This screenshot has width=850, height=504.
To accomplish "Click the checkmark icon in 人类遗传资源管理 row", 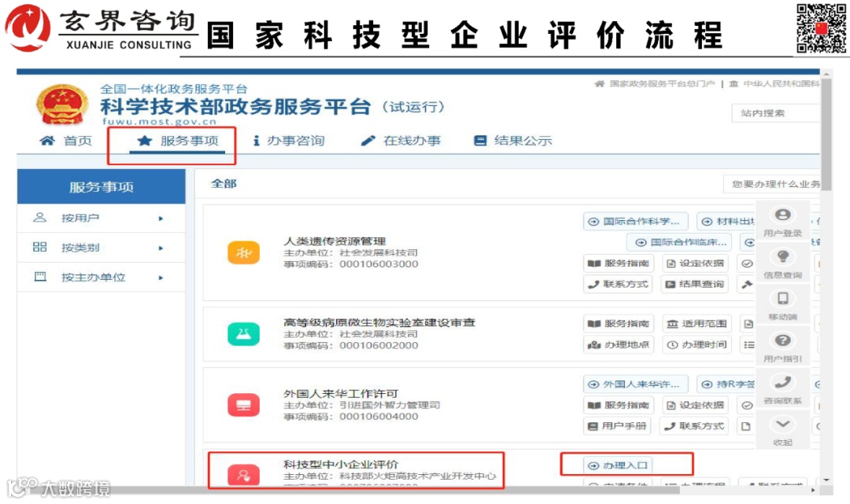I will pyautogui.click(x=747, y=263).
